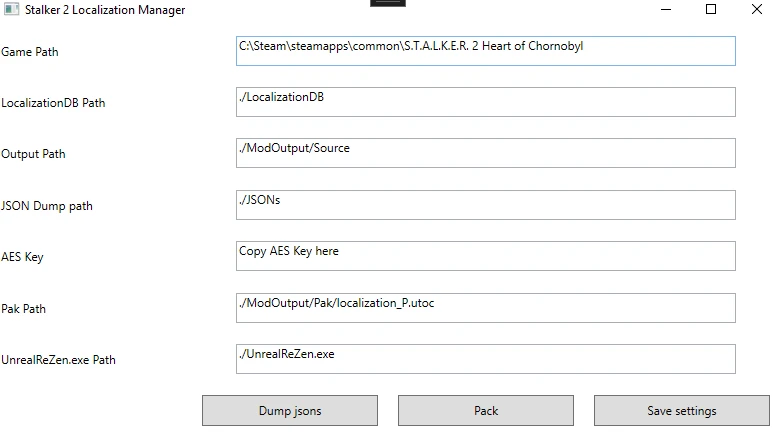Click the LocalizationDB Path input field

[x=485, y=102]
